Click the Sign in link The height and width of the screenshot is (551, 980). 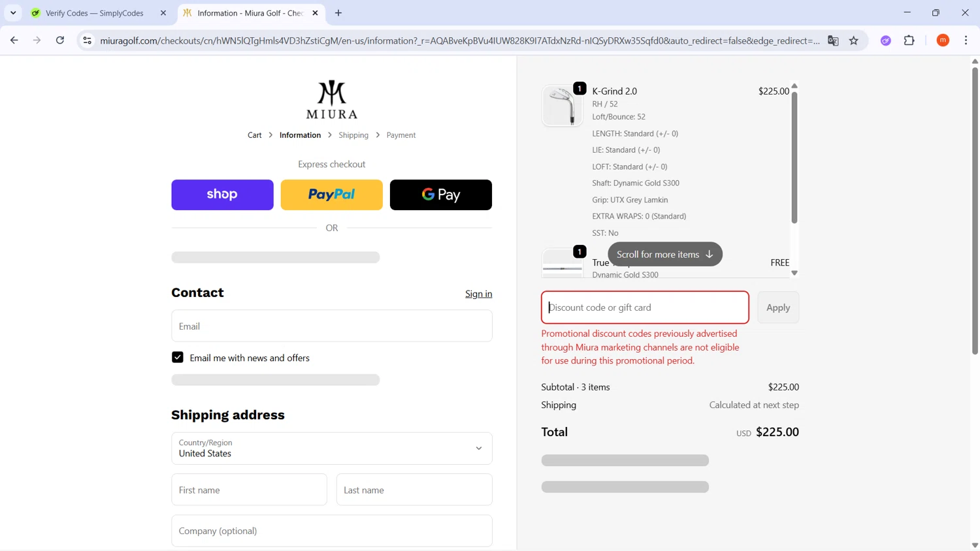[x=478, y=294]
